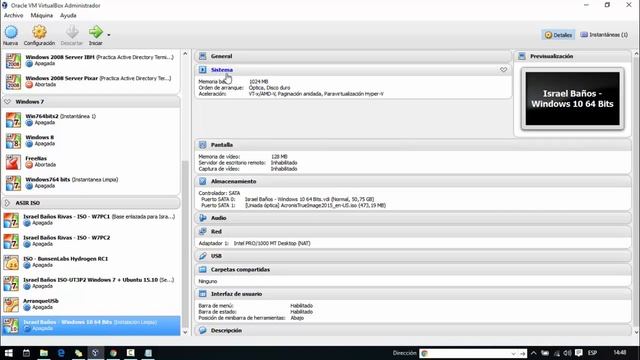Click the Descripción balloon icon
Image resolution: width=640 pixels, height=360 pixels.
[202, 330]
